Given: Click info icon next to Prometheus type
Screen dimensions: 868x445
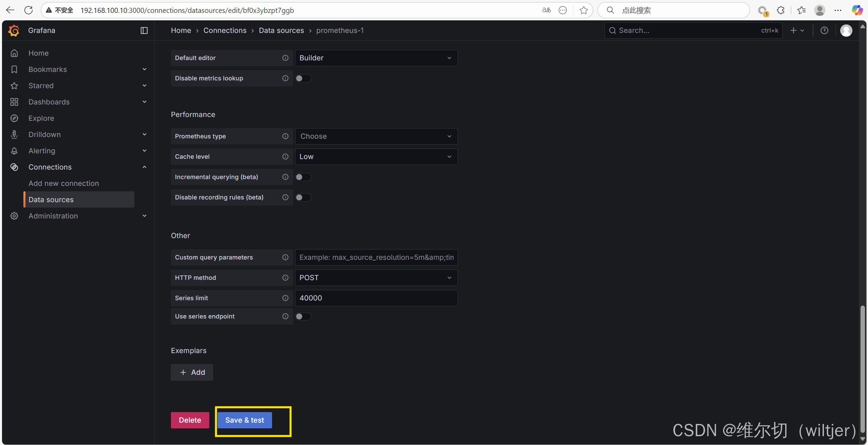Looking at the screenshot, I should pyautogui.click(x=285, y=136).
